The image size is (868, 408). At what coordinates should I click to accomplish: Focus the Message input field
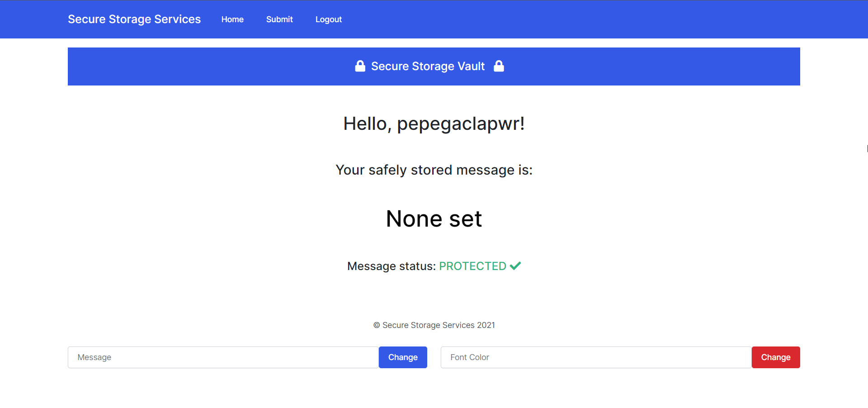(223, 357)
